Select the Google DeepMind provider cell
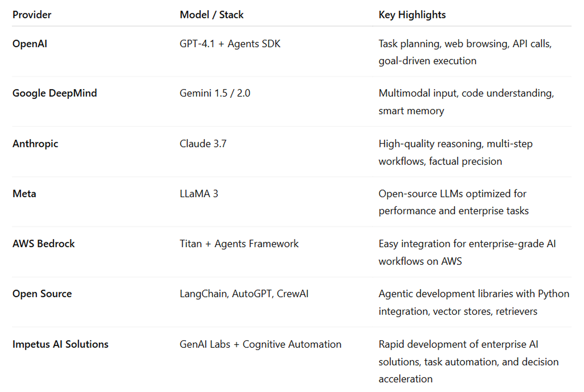The image size is (584, 392). (54, 93)
